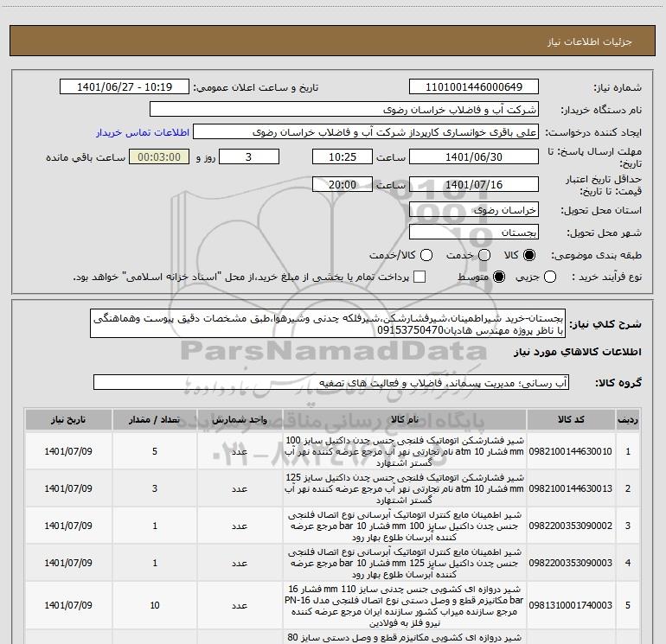Screen dimensions: 666x644
Task: Click the واحد شمارش column header
Action: pyautogui.click(x=240, y=420)
